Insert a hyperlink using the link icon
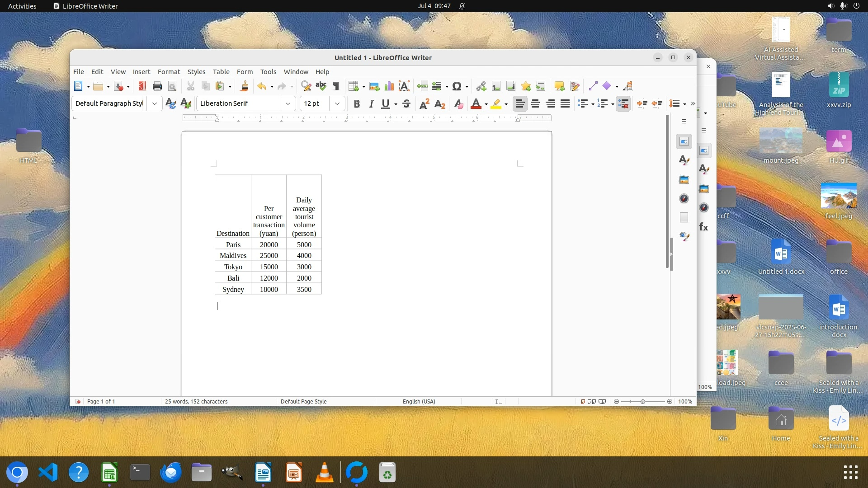Screen dimensions: 868x488 coord(481,86)
